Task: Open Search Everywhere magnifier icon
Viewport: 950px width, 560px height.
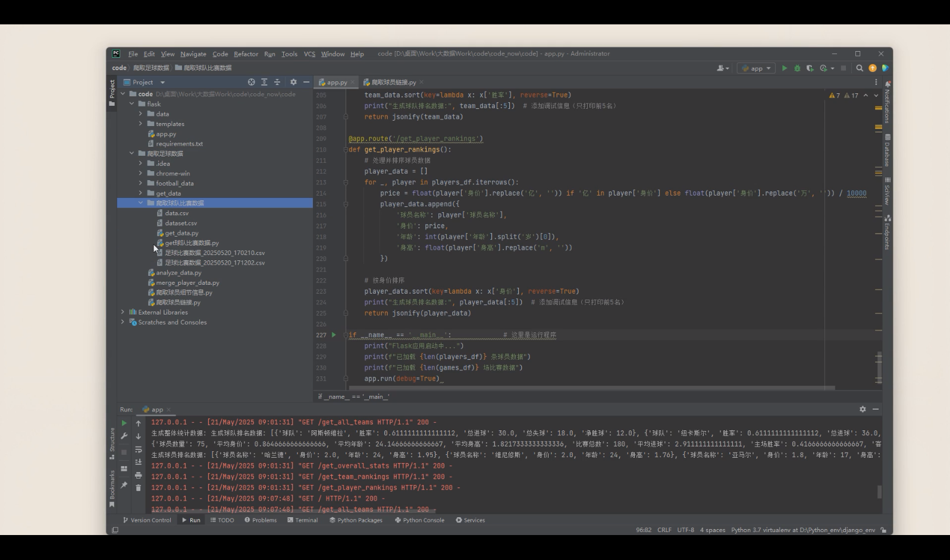Action: 860,68
